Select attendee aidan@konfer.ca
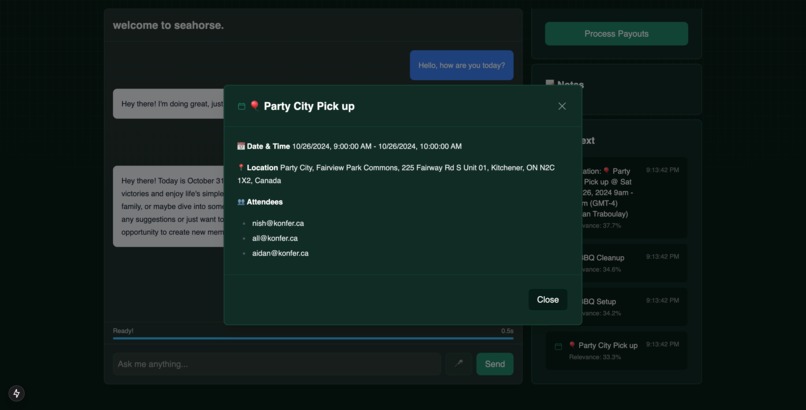The image size is (806, 410). click(280, 253)
